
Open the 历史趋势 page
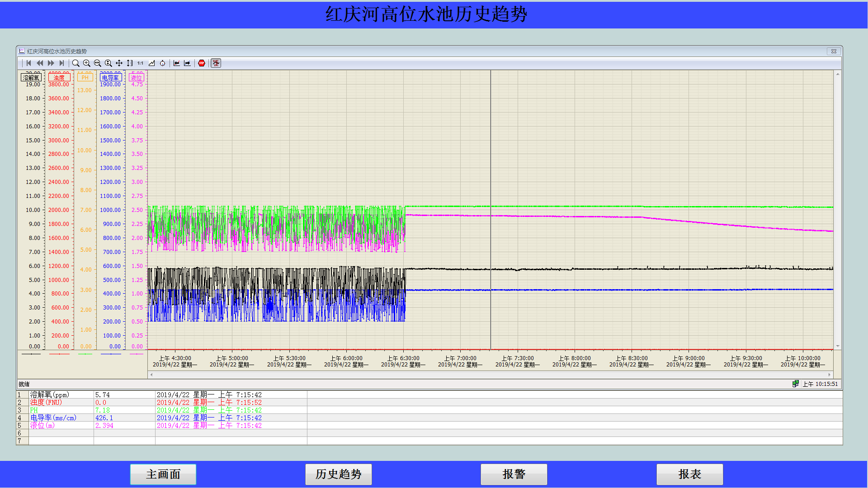pos(338,474)
